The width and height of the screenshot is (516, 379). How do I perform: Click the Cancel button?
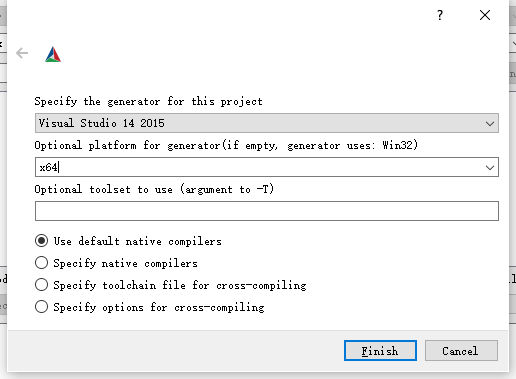click(461, 351)
